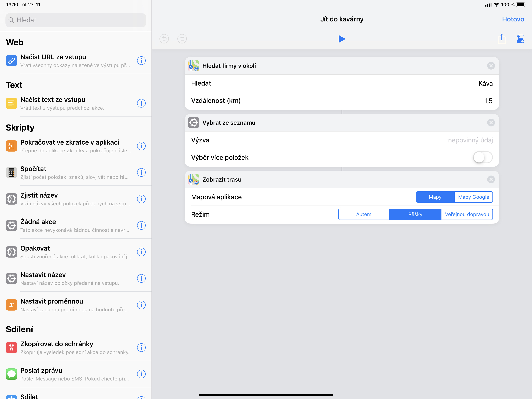Tap the redo arrow icon
This screenshot has height=399, width=532.
[182, 39]
